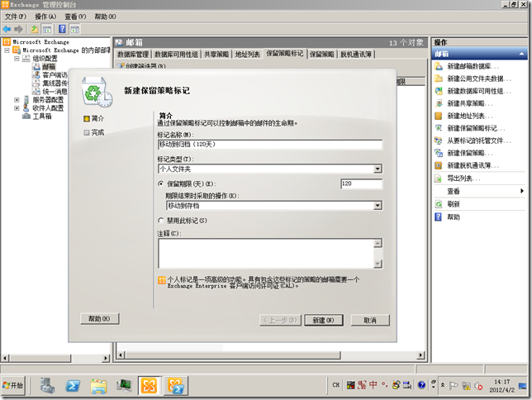
Task: Click the back arrow toolbar icon
Action: 7,29
